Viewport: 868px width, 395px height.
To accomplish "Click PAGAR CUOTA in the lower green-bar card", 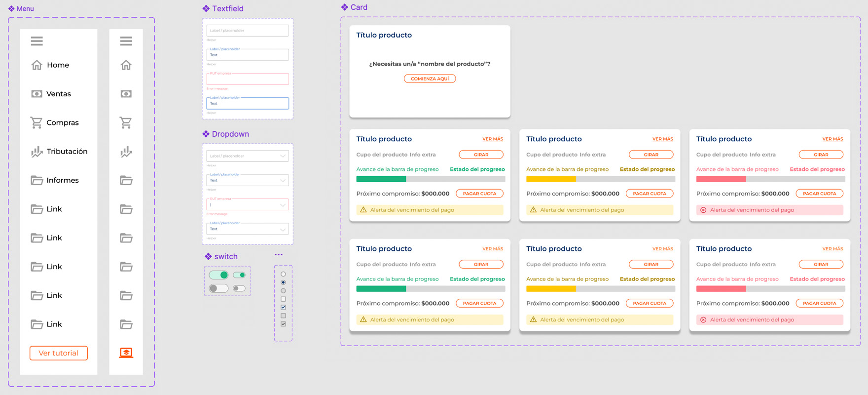I will click(x=480, y=303).
